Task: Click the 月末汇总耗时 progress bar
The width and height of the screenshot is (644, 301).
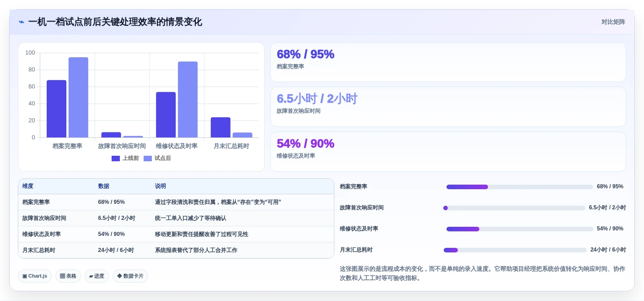Action: 515,250
